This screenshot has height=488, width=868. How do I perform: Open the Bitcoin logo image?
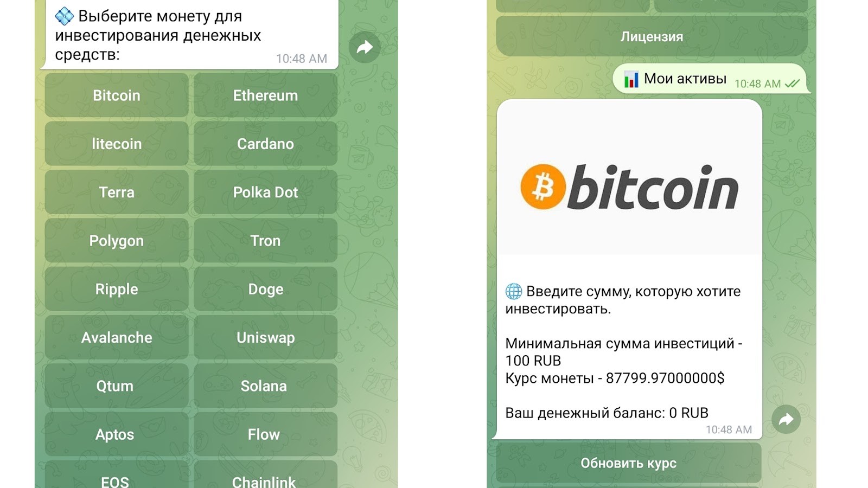pos(629,187)
